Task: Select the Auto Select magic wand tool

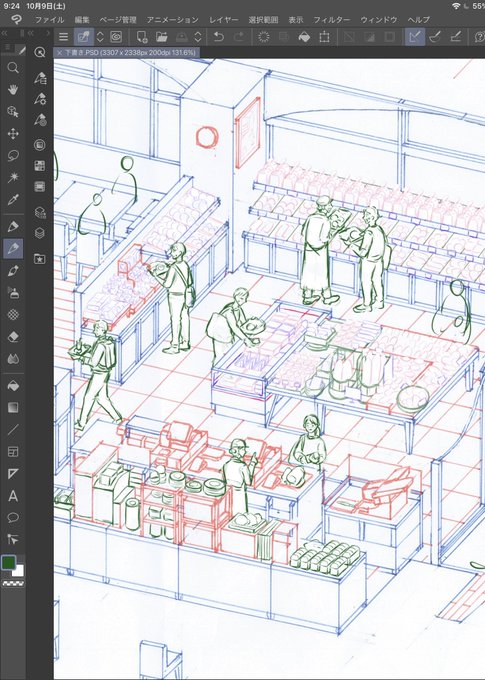Action: tap(13, 177)
